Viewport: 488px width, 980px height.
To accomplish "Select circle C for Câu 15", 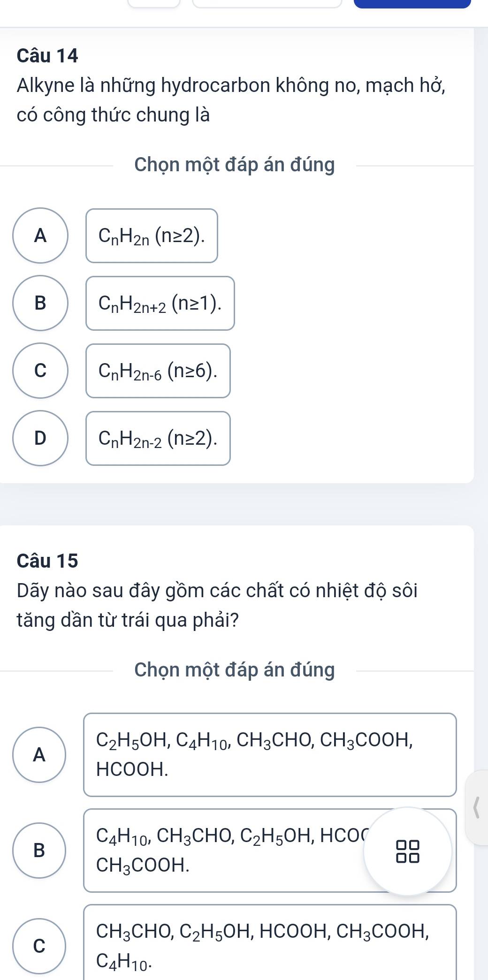I will [40, 946].
